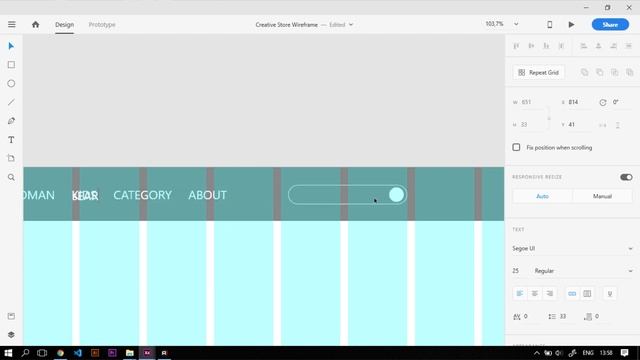Image resolution: width=640 pixels, height=360 pixels.
Task: Switch text box to Auto Width
Action: [572, 293]
